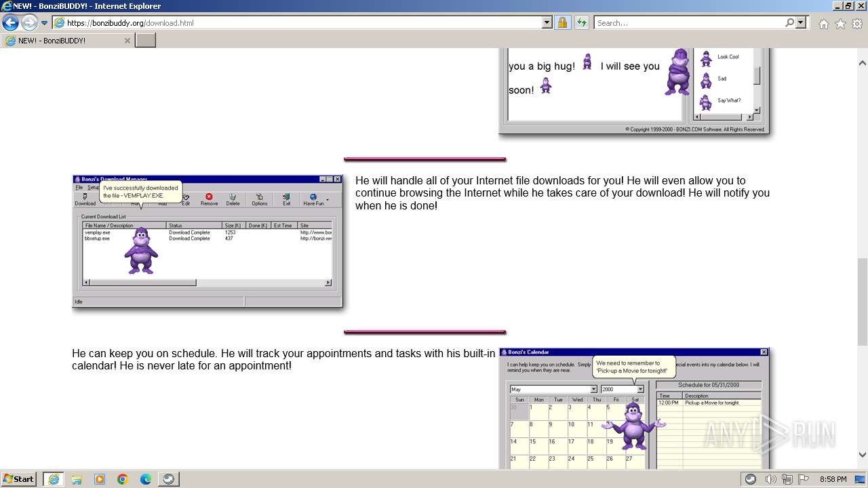The height and width of the screenshot is (488, 868).
Task: Click the Options icon in Download Manager image
Action: pos(259,199)
